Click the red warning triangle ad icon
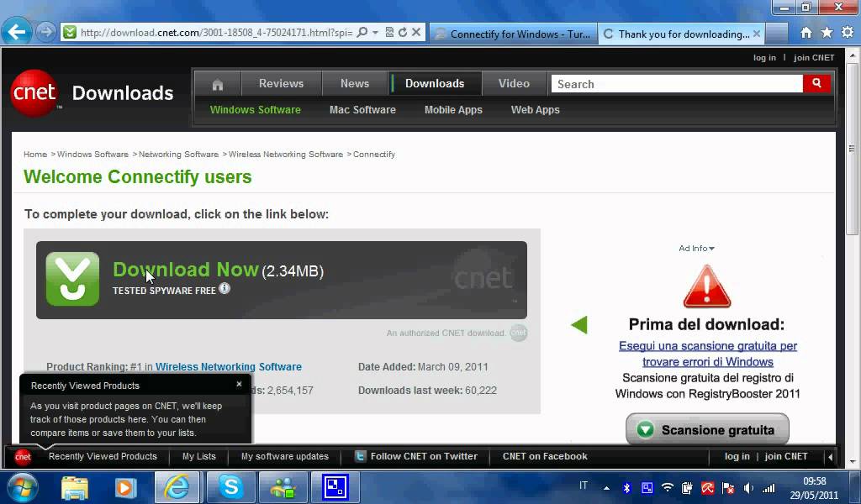The width and height of the screenshot is (861, 504). [x=706, y=286]
